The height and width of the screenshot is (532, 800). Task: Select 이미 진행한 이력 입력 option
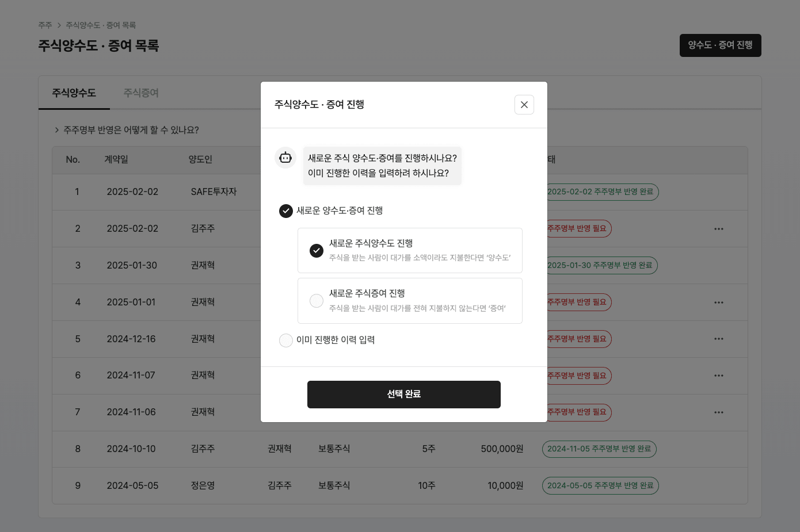[x=286, y=340]
